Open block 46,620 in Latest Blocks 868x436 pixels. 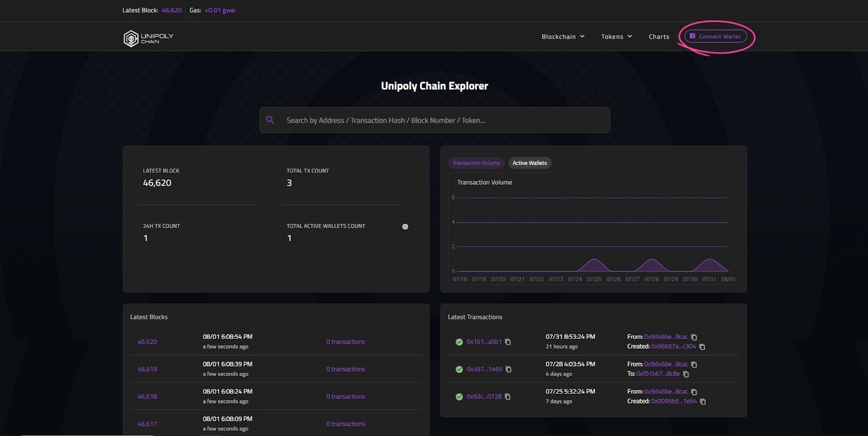tap(147, 342)
